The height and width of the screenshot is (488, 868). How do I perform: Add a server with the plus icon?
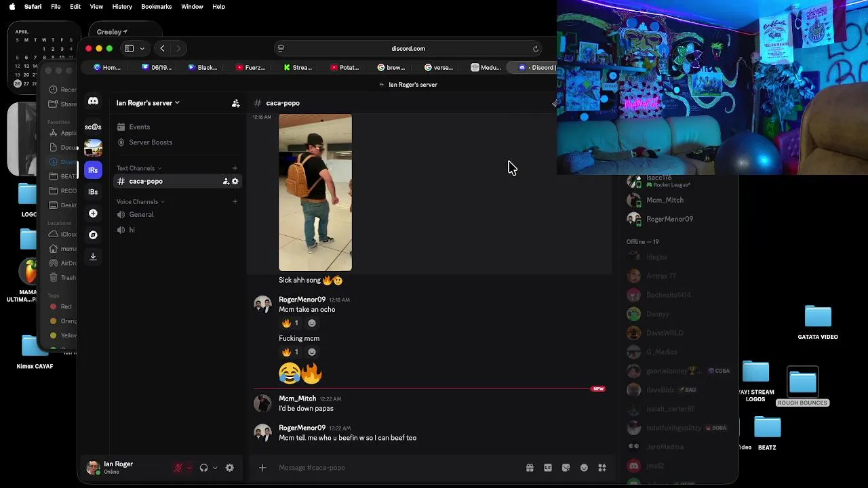[93, 213]
